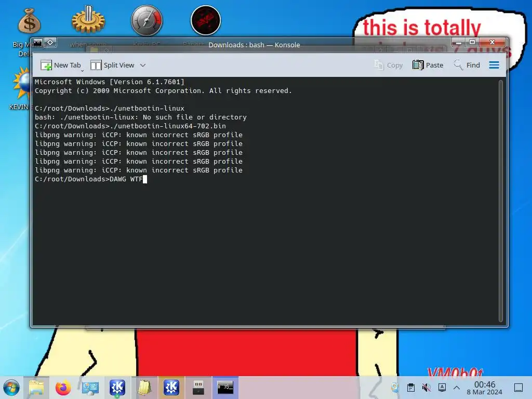Open the Find search bar
The image size is (532, 399).
(x=467, y=65)
